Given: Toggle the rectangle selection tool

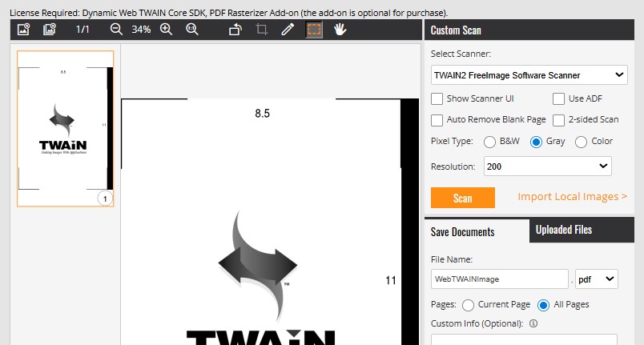Looking at the screenshot, I should pyautogui.click(x=314, y=30).
